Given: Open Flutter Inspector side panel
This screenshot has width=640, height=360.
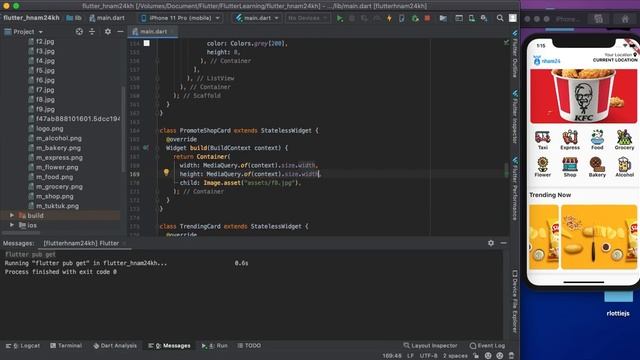Looking at the screenshot, I should tap(515, 117).
